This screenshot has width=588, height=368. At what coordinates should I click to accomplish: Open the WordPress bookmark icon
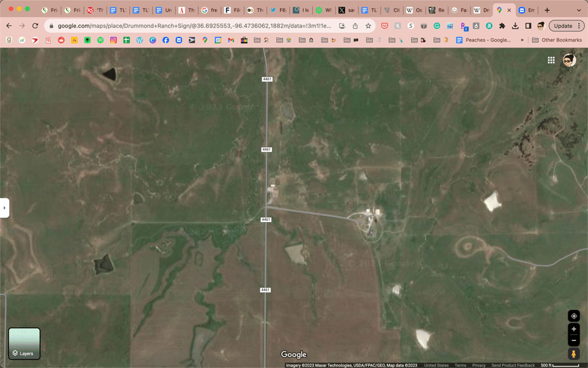pyautogui.click(x=140, y=40)
